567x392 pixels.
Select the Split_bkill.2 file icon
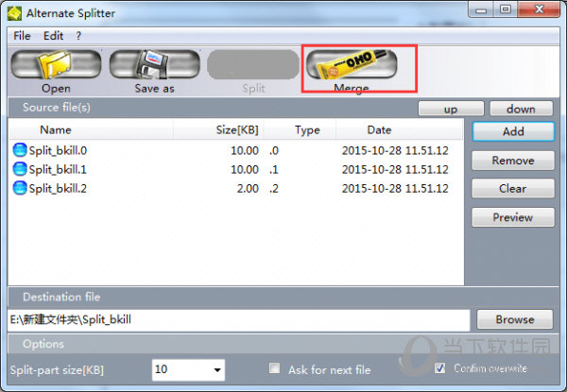pos(20,188)
